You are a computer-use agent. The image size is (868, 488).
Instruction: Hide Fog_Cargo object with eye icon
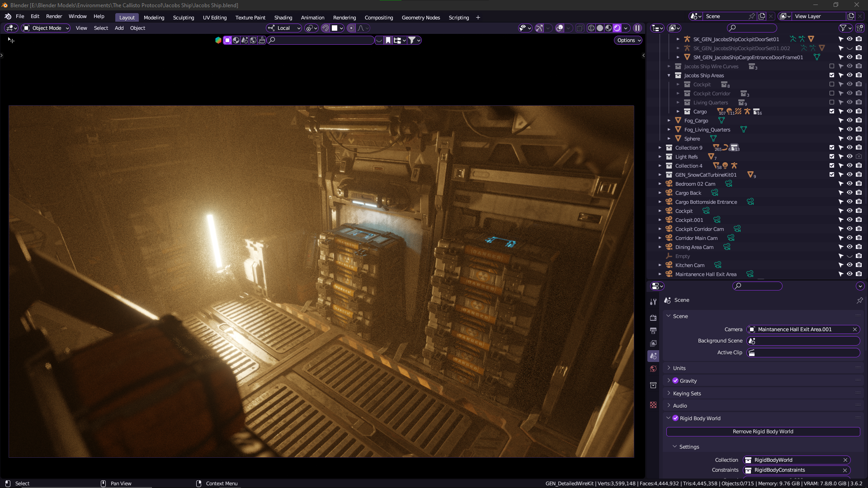point(849,121)
